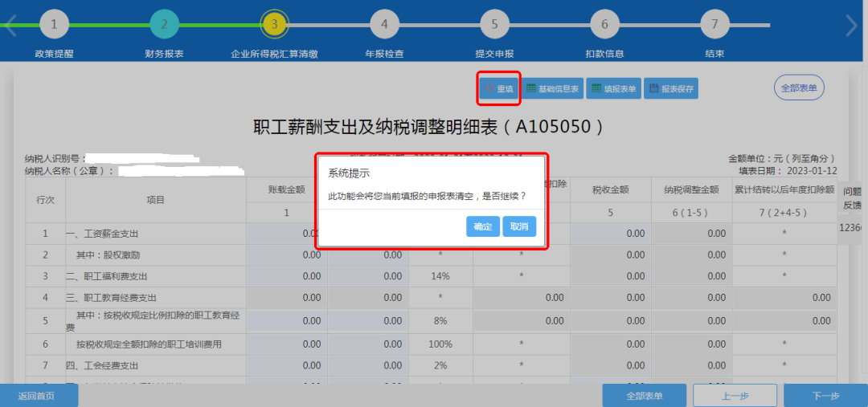Open step 6 扣款信息 circle
The height and width of the screenshot is (407, 868).
pyautogui.click(x=604, y=24)
